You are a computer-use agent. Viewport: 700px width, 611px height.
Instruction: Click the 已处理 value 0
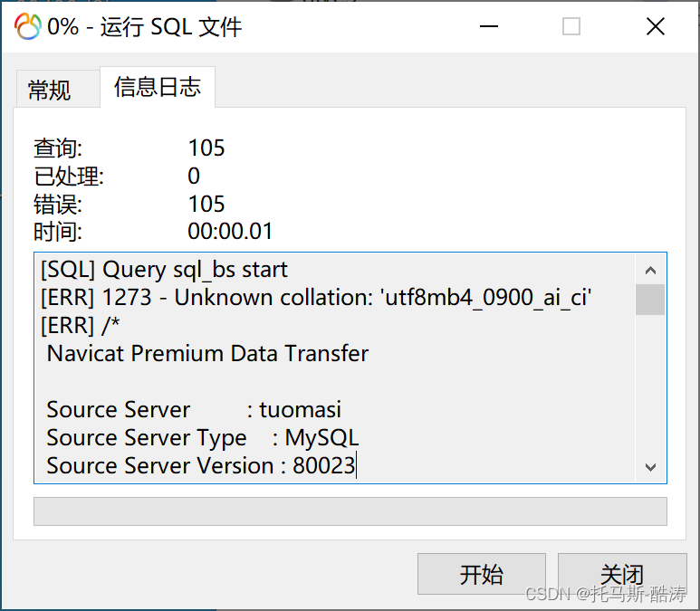click(194, 176)
